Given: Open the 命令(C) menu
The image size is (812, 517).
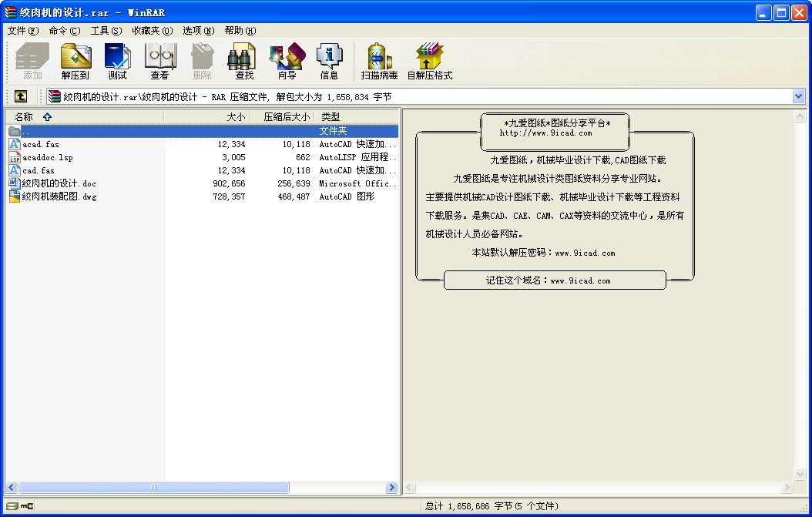Looking at the screenshot, I should (x=65, y=31).
